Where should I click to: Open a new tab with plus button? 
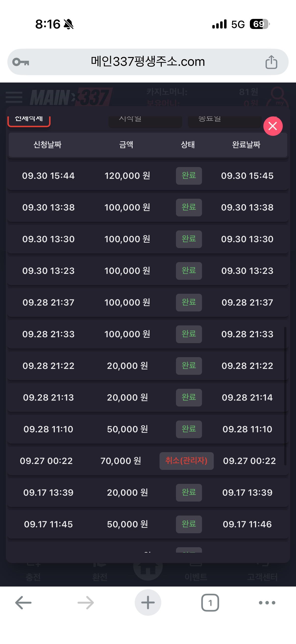148,602
